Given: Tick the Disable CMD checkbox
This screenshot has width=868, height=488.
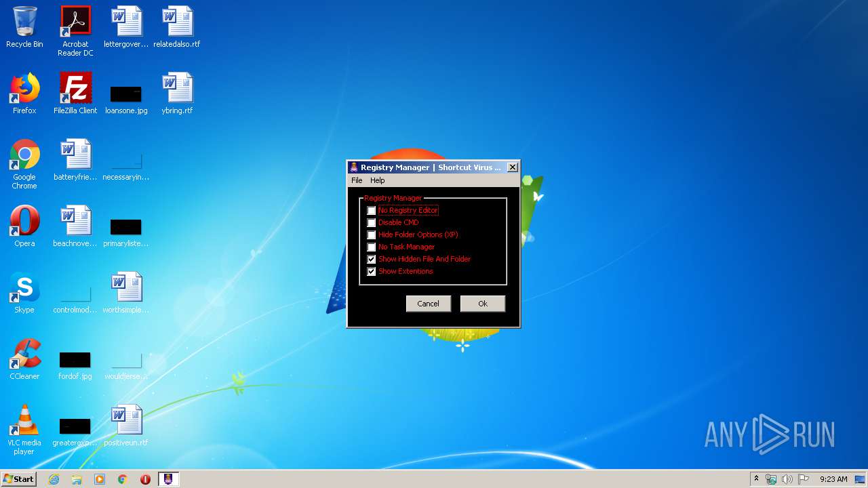Looking at the screenshot, I should (372, 223).
